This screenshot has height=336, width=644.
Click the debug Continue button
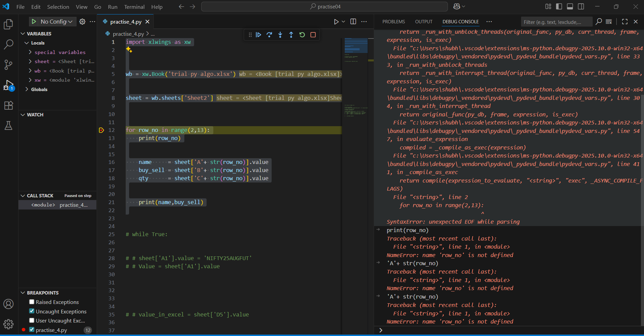point(258,35)
